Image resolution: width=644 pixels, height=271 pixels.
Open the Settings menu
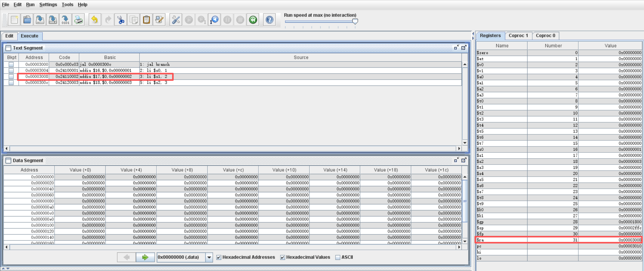[x=48, y=5]
